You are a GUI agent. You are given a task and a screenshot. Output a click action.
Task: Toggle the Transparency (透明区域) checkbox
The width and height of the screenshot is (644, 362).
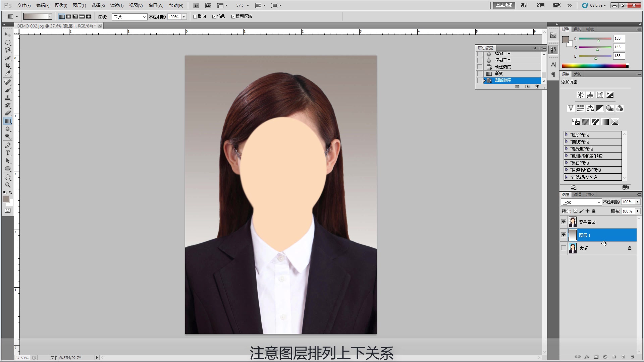tap(233, 16)
